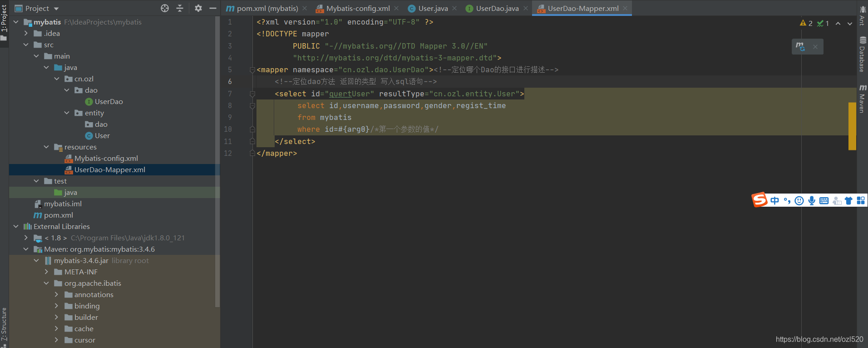Select Mybatis-config.xml in resources
Viewport: 868px width, 348px height.
[101, 158]
